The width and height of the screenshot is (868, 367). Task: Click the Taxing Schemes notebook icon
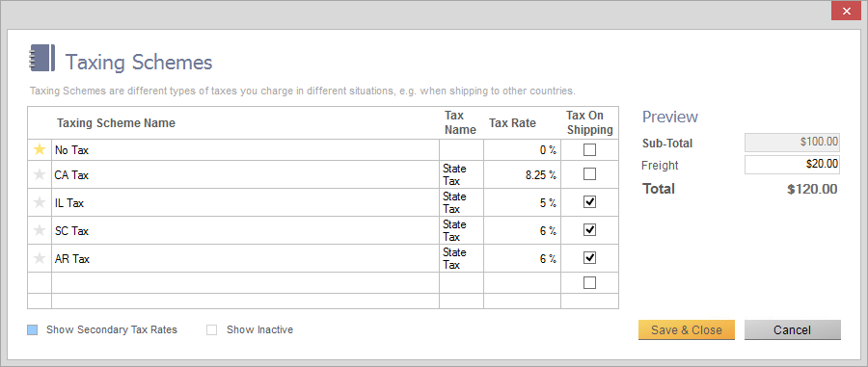pyautogui.click(x=41, y=58)
